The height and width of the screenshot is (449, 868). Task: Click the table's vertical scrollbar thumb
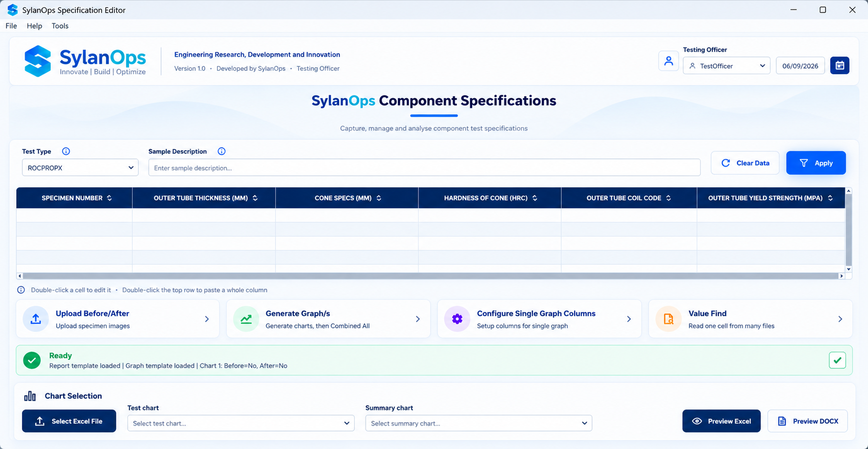849,229
